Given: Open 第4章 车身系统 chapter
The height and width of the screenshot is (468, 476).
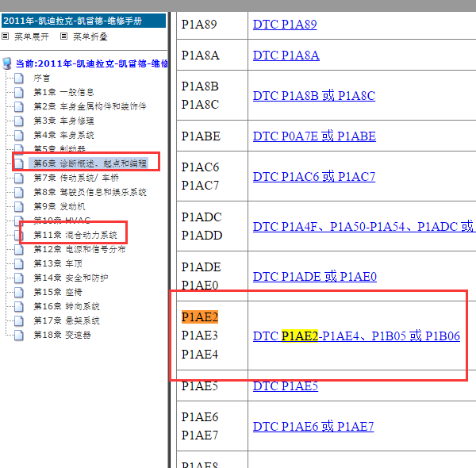Looking at the screenshot, I should [63, 135].
